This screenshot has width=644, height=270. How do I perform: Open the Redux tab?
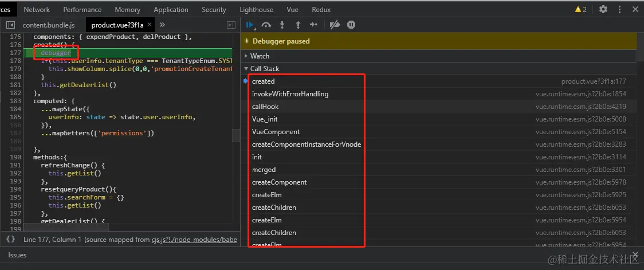[x=321, y=9]
